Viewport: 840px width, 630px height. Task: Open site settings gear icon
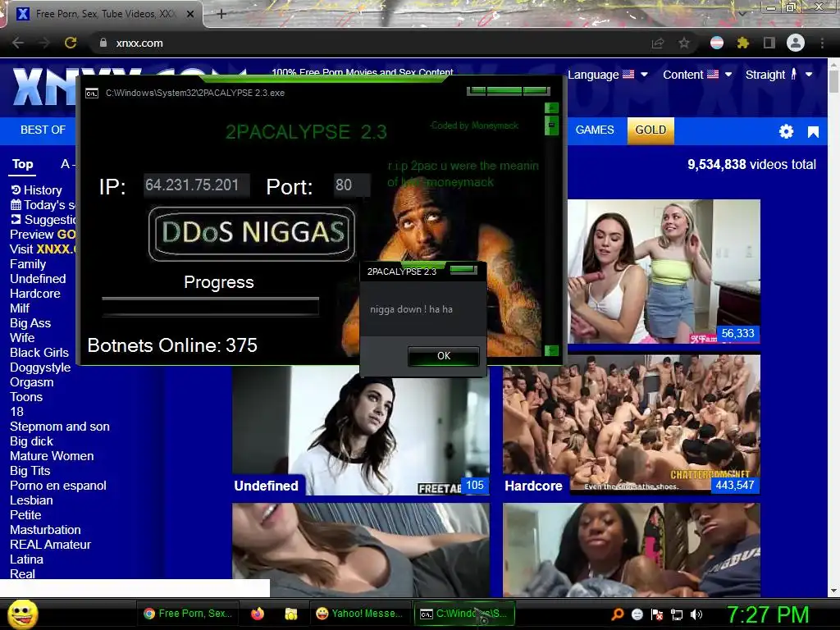786,132
